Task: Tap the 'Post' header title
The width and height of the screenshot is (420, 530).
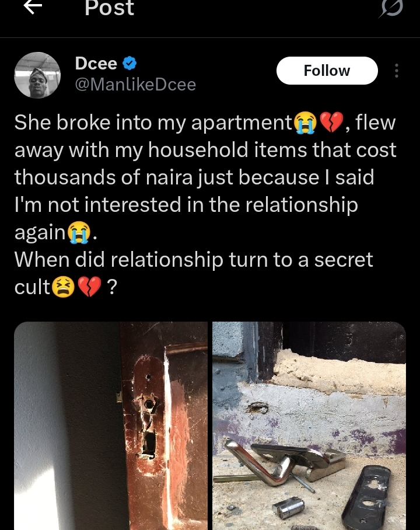Action: point(109,8)
